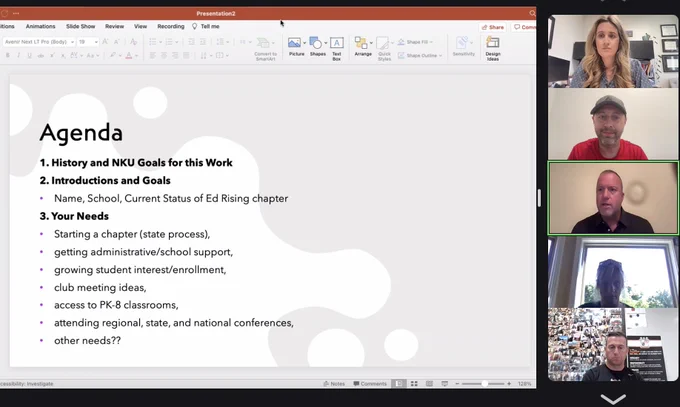Select the highlighted active speaker video tile
Screen dimensions: 680x407
(613, 198)
